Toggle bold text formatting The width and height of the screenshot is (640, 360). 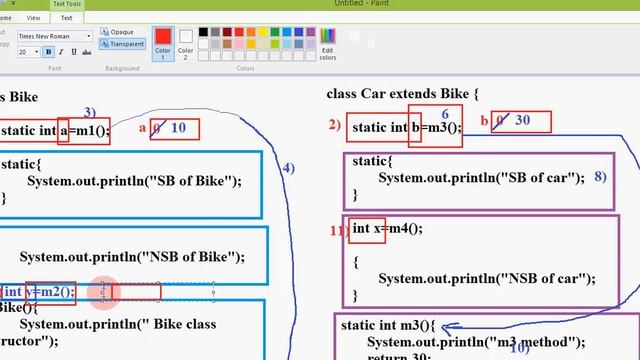tap(49, 52)
